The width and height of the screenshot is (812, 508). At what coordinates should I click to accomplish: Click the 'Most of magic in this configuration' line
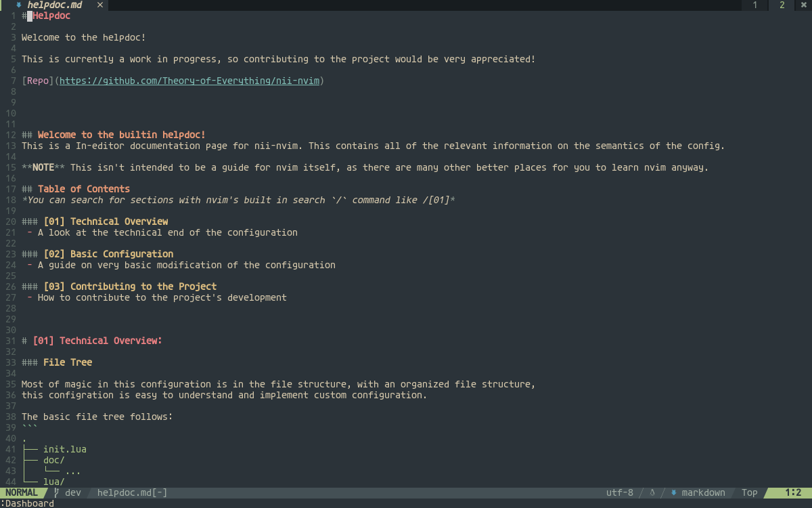pos(279,384)
